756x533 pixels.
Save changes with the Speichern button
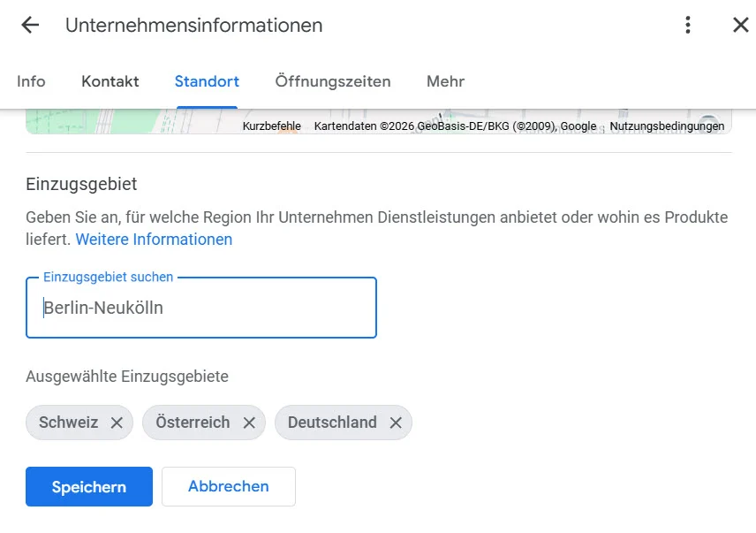88,486
